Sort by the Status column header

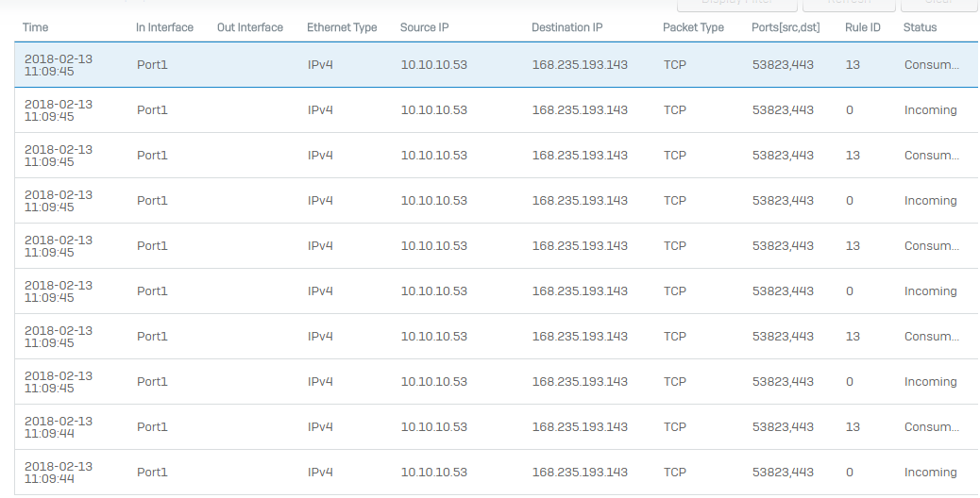pyautogui.click(x=920, y=27)
